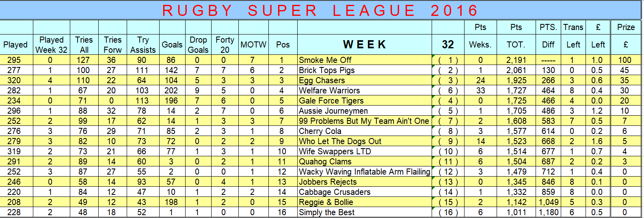Select the Played Week 32 column header
Image resolution: width=644 pixels, height=218 pixels.
(52, 45)
